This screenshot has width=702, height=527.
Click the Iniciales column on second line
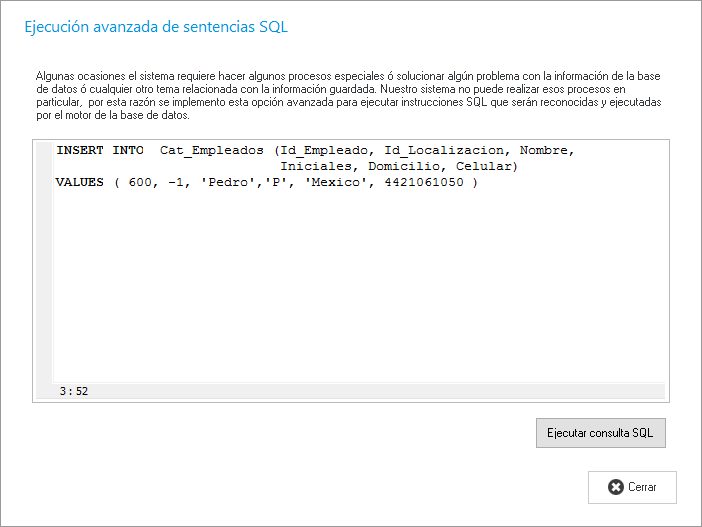point(320,167)
